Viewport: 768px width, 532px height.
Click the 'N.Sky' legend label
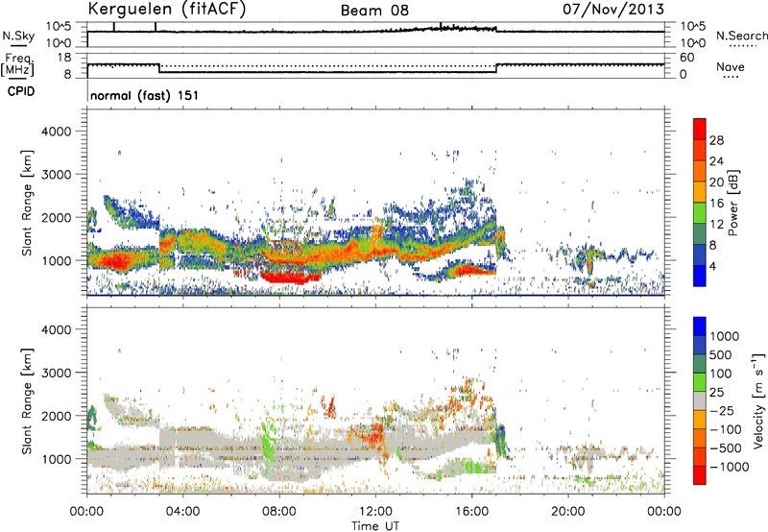(18, 36)
